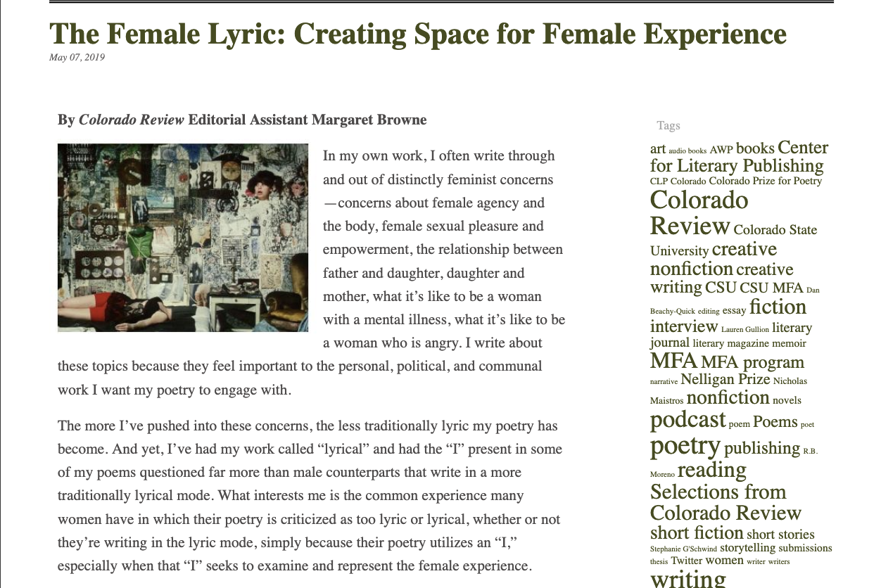
Task: Open the "narrative" tag
Action: (664, 382)
